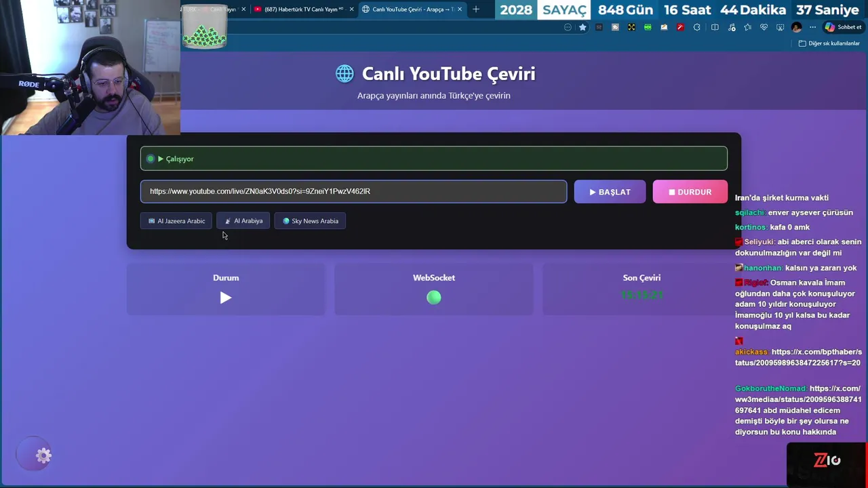Click the yellow crosshair extension icon

[631, 27]
